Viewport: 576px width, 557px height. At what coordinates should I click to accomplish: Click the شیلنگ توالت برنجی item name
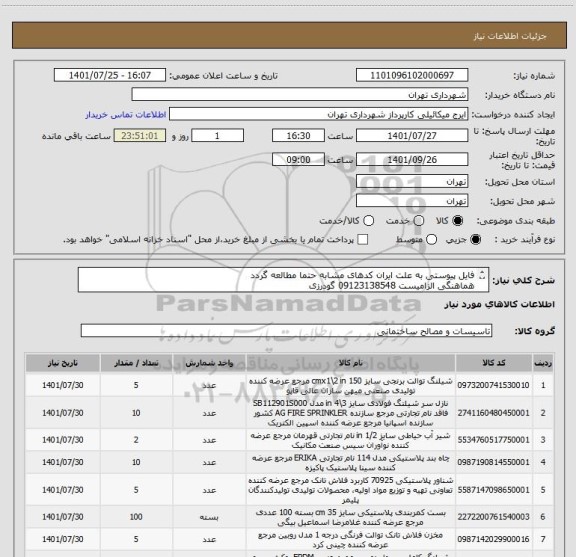pyautogui.click(x=350, y=385)
